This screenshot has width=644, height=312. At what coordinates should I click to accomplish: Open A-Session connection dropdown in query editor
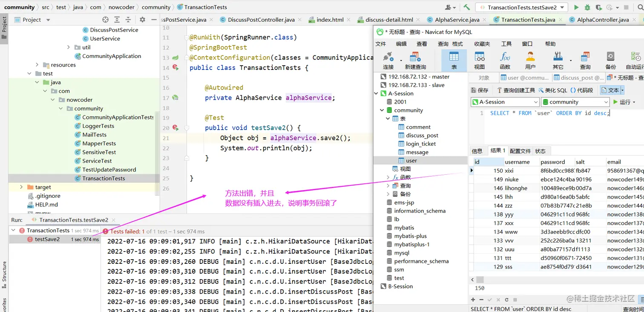[x=505, y=102]
